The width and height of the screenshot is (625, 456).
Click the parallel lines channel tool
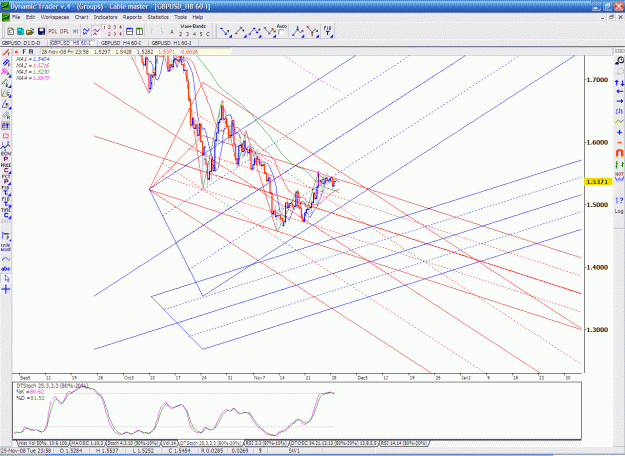coord(6,63)
